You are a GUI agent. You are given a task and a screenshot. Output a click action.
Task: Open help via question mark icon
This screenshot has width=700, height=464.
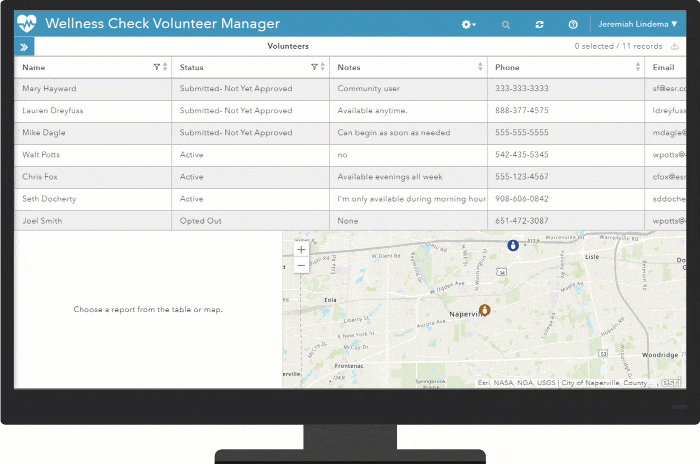pyautogui.click(x=573, y=25)
